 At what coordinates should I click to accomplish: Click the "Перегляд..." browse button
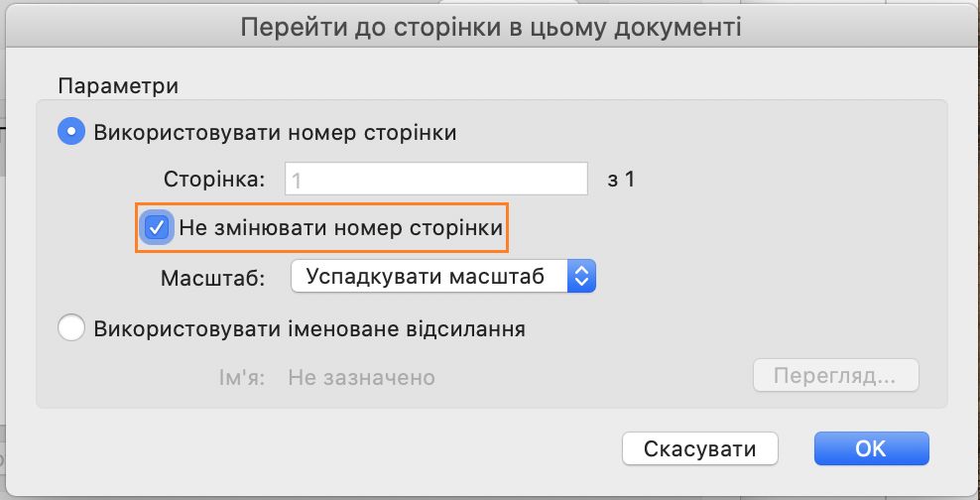(835, 377)
